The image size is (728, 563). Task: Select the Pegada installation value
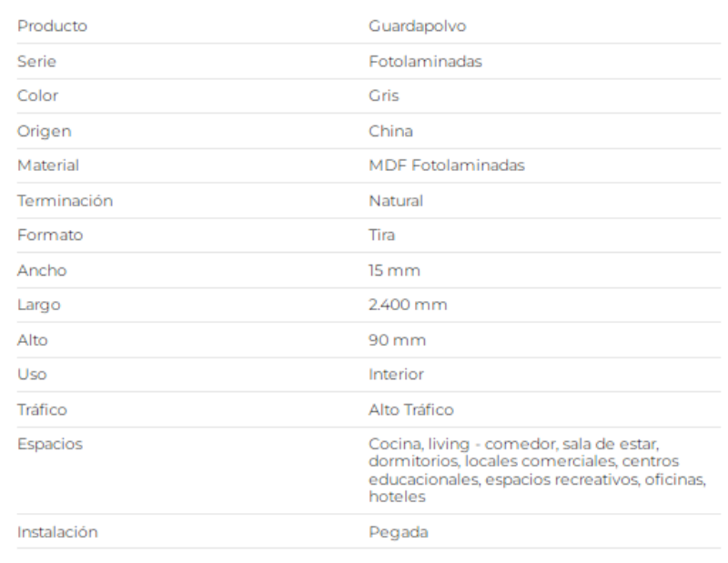point(399,532)
